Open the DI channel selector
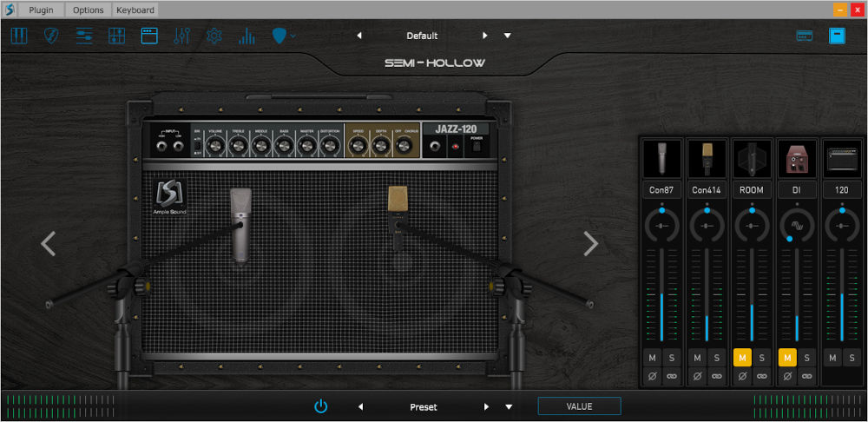Image resolution: width=868 pixels, height=422 pixels. click(797, 190)
